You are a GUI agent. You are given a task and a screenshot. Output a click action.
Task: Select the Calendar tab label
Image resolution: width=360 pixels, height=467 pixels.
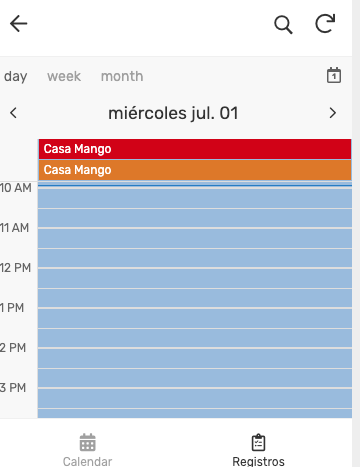(x=88, y=461)
